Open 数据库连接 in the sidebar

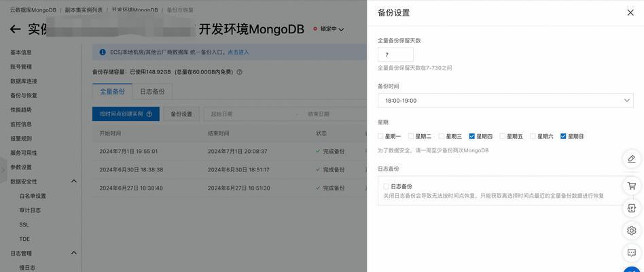[x=23, y=81]
